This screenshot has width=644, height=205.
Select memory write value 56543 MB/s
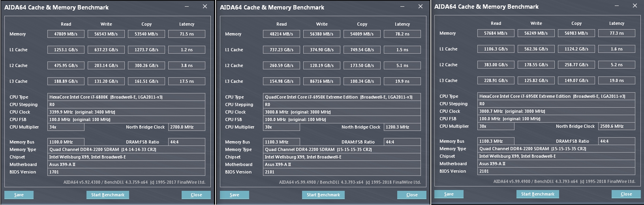(106, 34)
